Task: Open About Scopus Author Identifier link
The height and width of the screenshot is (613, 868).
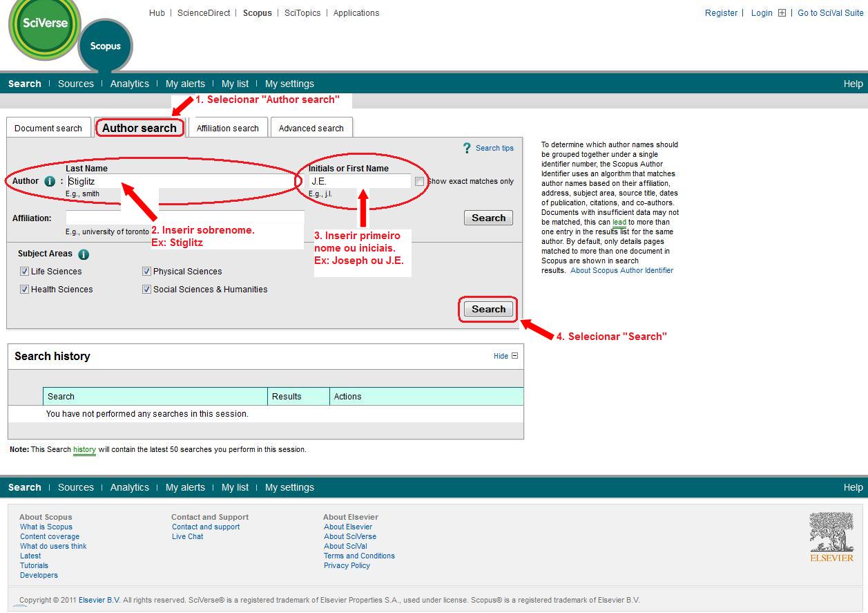Action: pos(621,270)
